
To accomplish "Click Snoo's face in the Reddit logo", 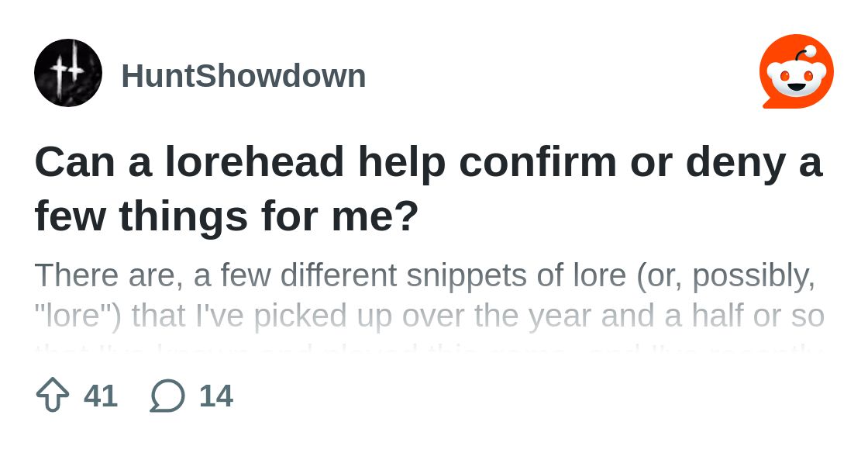I will point(796,78).
